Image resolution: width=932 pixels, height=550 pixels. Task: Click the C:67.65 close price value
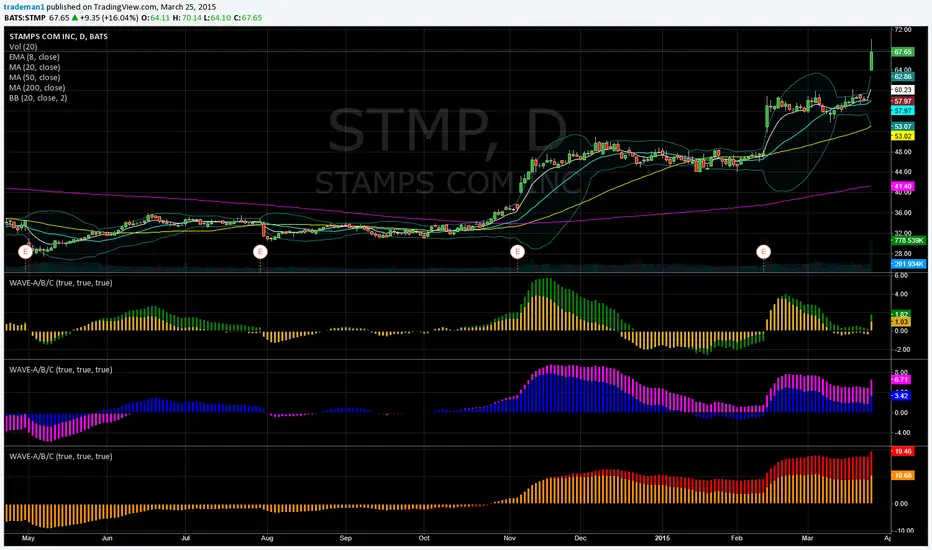248,18
